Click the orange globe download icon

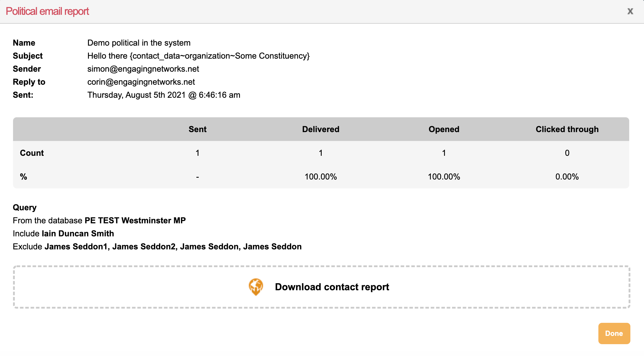click(x=256, y=287)
